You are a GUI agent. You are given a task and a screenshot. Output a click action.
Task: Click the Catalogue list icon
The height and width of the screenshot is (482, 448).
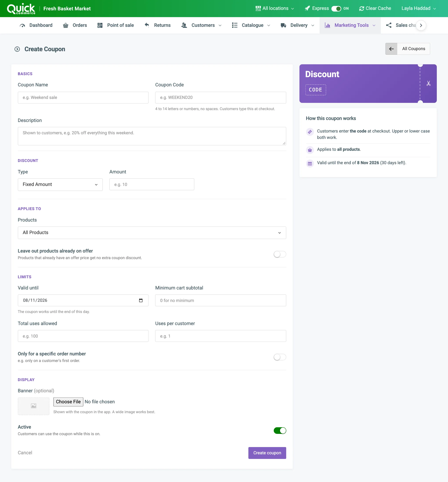tap(235, 25)
